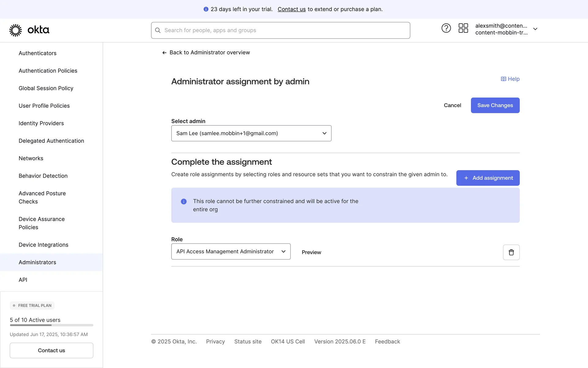The width and height of the screenshot is (588, 368).
Task: Open the help question mark icon
Action: click(x=446, y=28)
